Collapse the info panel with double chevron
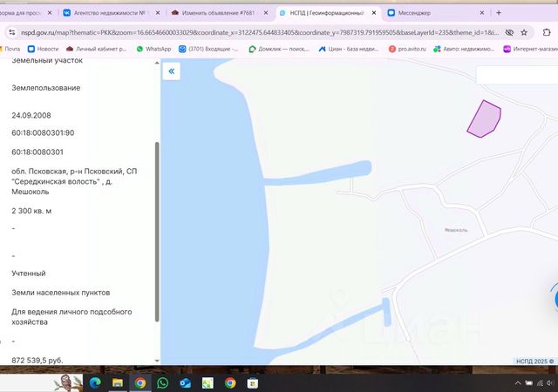The width and height of the screenshot is (558, 392). tap(171, 71)
